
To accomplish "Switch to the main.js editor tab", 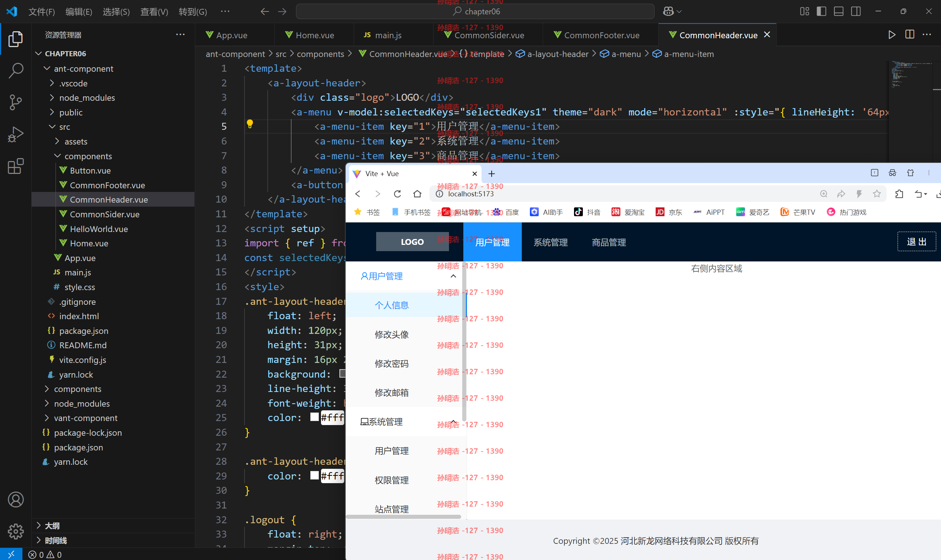I will [x=393, y=35].
